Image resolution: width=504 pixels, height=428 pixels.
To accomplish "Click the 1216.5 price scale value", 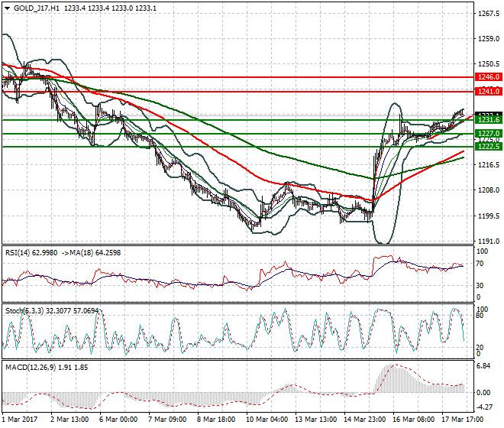I will point(489,165).
